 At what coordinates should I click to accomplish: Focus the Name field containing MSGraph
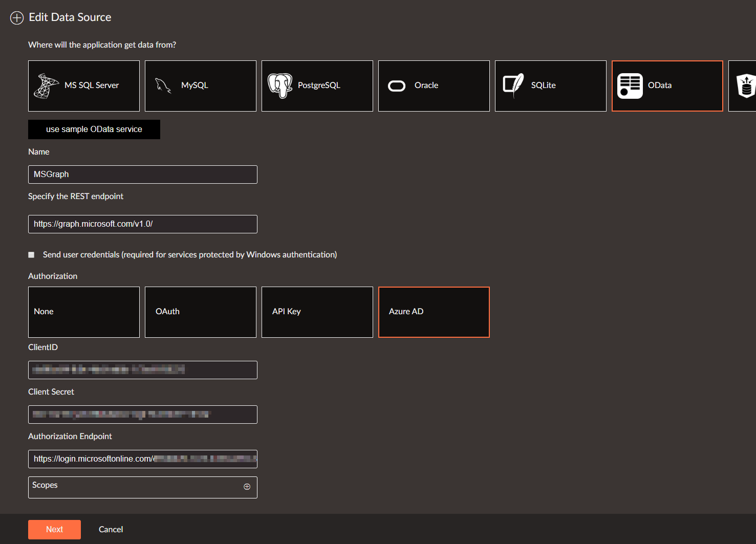tap(143, 175)
